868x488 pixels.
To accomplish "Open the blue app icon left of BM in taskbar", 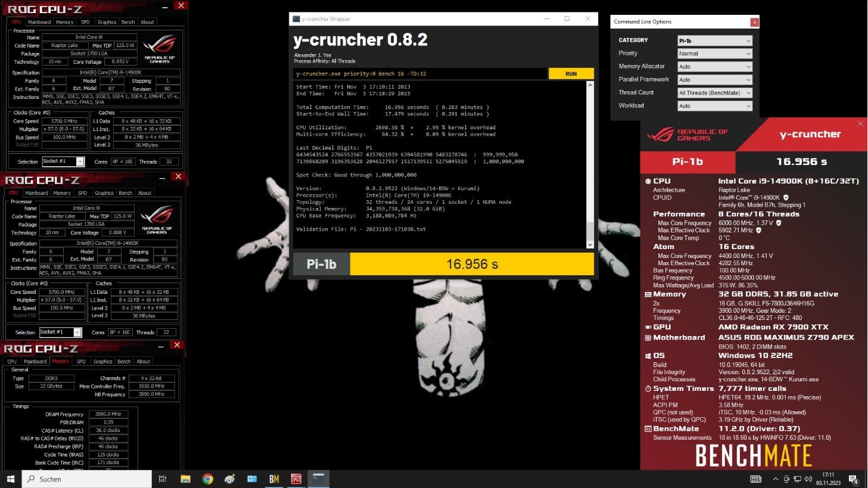I will point(252,478).
